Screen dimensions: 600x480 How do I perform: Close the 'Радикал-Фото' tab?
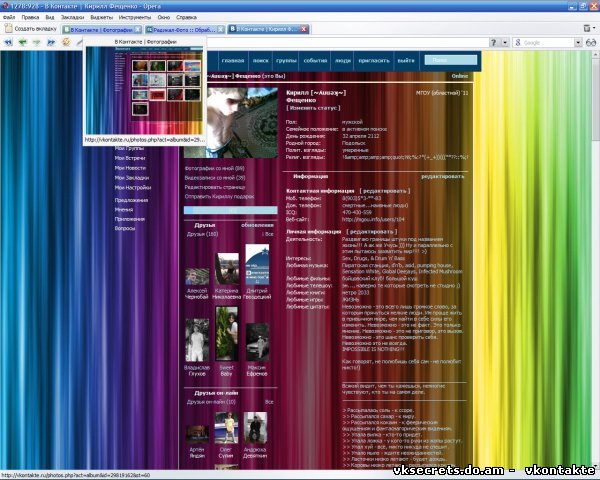221,29
